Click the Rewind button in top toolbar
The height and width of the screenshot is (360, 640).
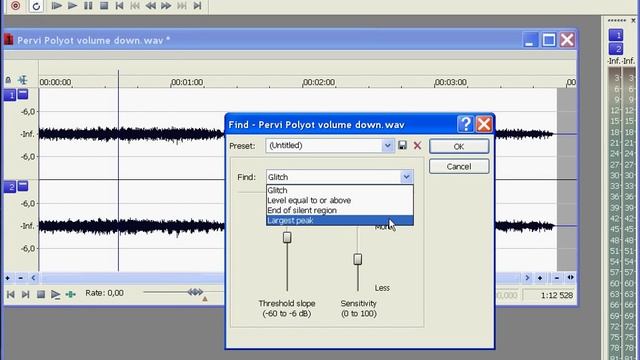[x=151, y=6]
